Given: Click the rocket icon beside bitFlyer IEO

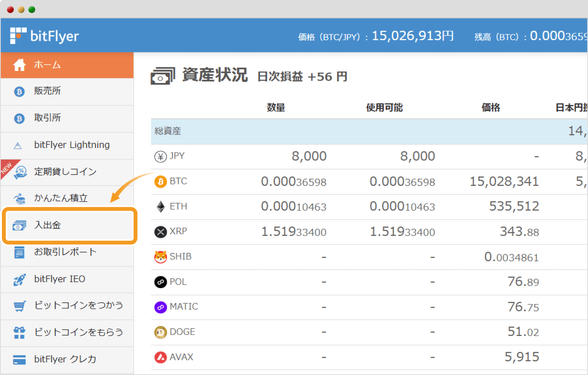Looking at the screenshot, I should pos(19,279).
